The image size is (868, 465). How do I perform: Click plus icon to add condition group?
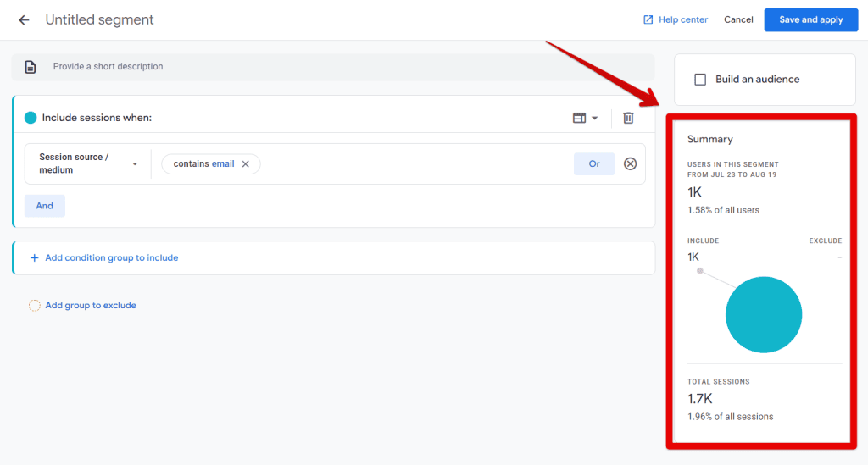tap(35, 258)
